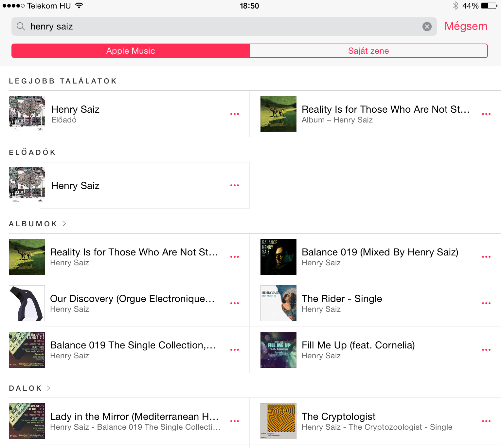Open more options for Balance 019 The Single Collection
The width and height of the screenshot is (501, 448).
point(235,350)
